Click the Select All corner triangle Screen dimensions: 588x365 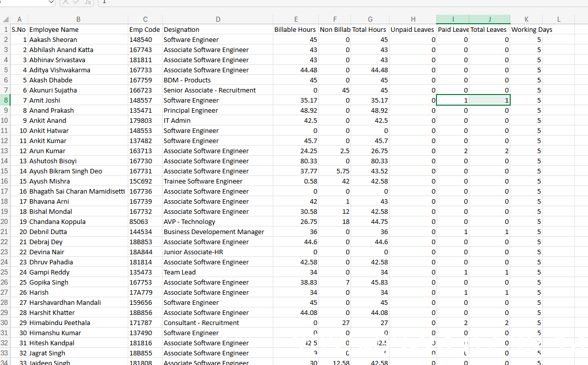5,20
